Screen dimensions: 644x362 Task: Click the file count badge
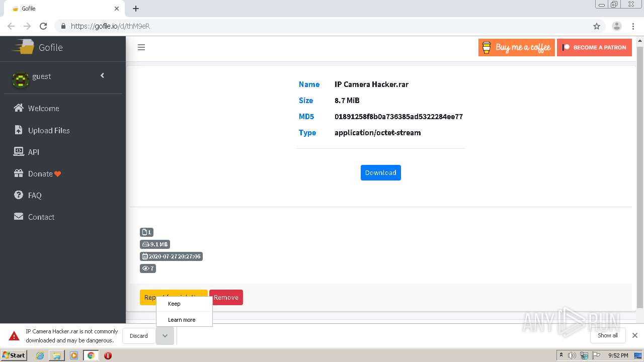146,232
